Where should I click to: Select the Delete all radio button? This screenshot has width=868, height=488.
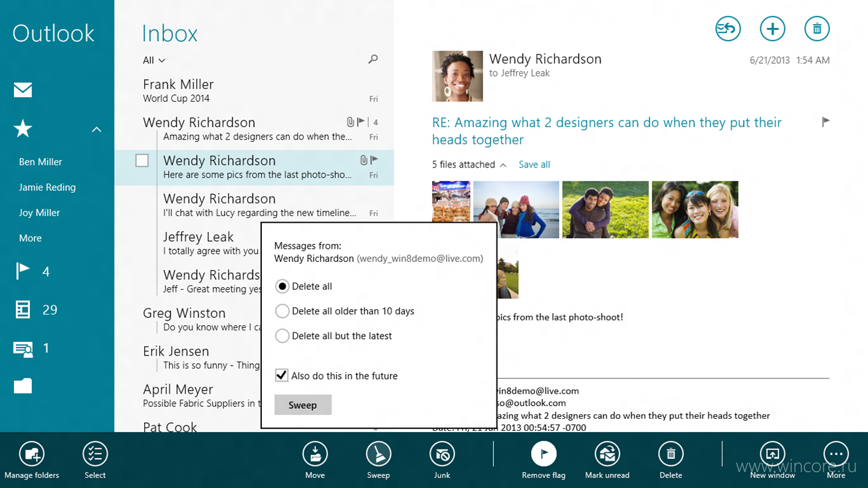click(x=282, y=287)
